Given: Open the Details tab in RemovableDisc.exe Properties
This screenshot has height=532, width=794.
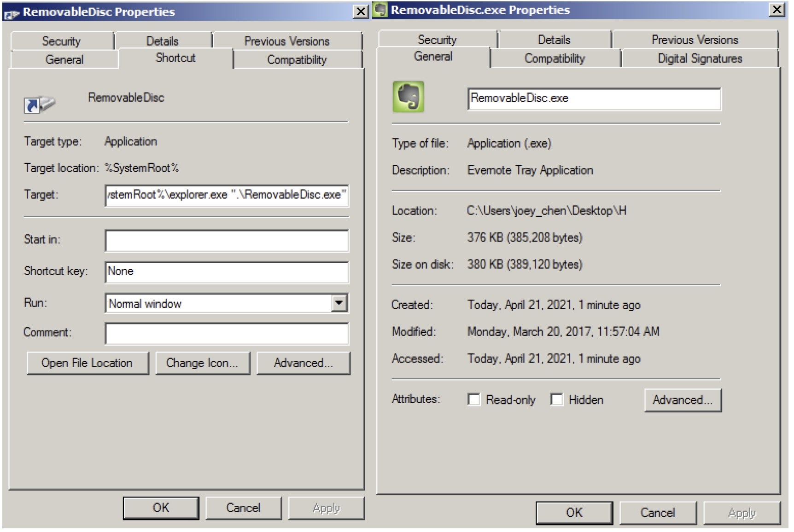Looking at the screenshot, I should [x=554, y=40].
